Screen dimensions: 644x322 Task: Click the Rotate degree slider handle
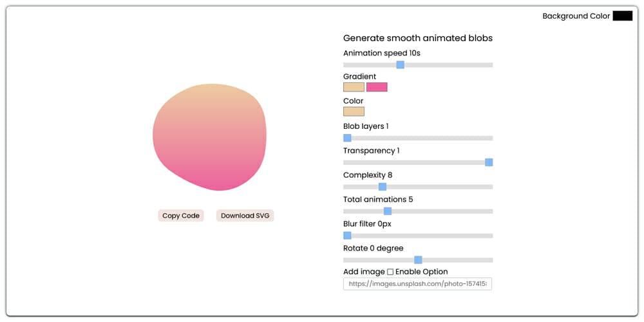coord(418,260)
